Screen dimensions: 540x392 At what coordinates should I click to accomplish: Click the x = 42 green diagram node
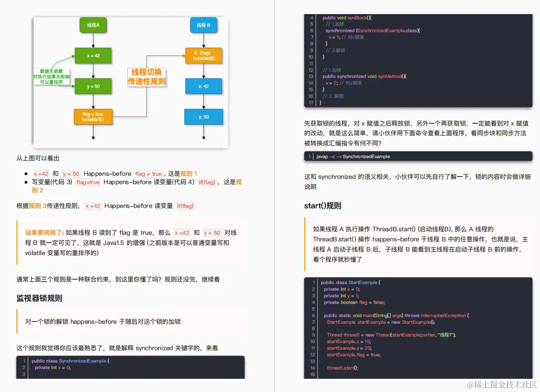[93, 55]
